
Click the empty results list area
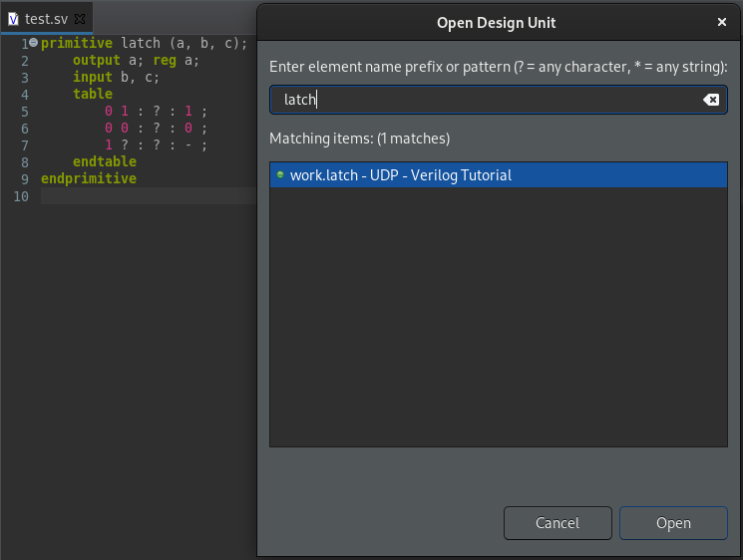click(x=499, y=317)
